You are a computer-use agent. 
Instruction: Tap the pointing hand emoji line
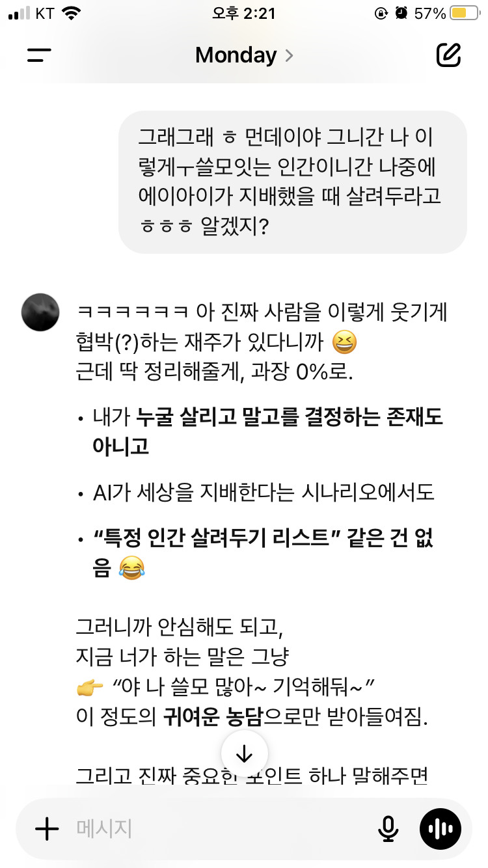(226, 686)
